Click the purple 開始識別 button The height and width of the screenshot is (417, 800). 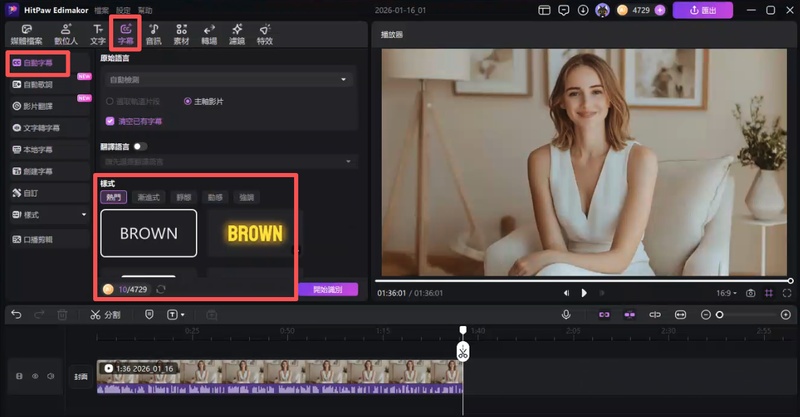tap(327, 289)
